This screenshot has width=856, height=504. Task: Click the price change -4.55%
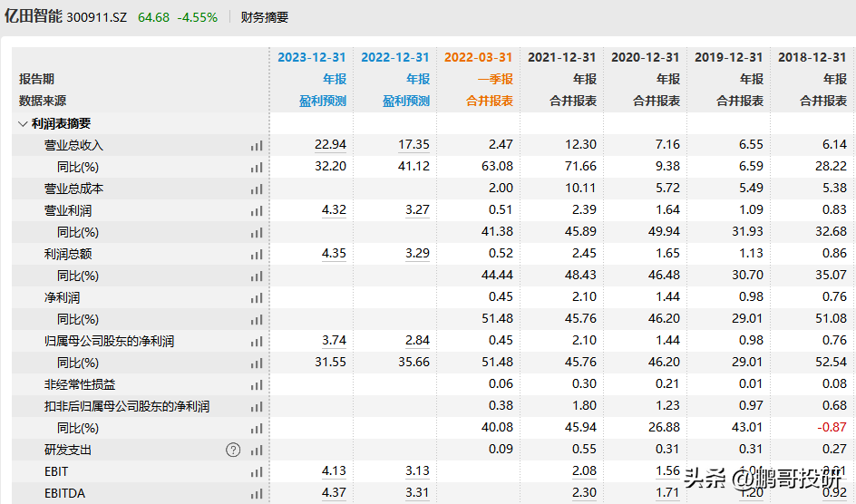[x=198, y=17]
